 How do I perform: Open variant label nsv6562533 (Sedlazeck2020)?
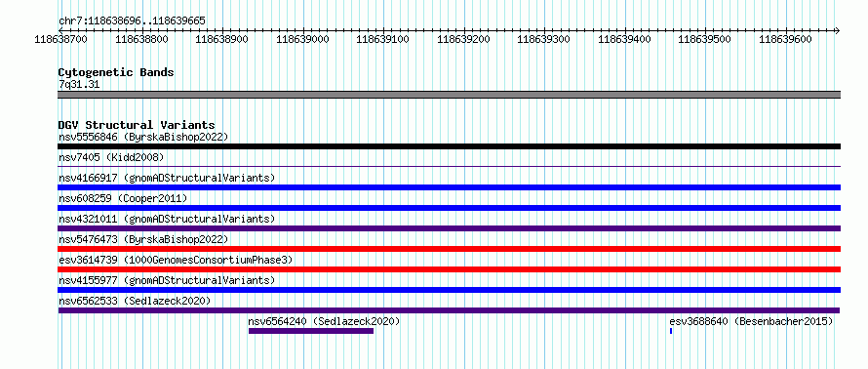135,301
